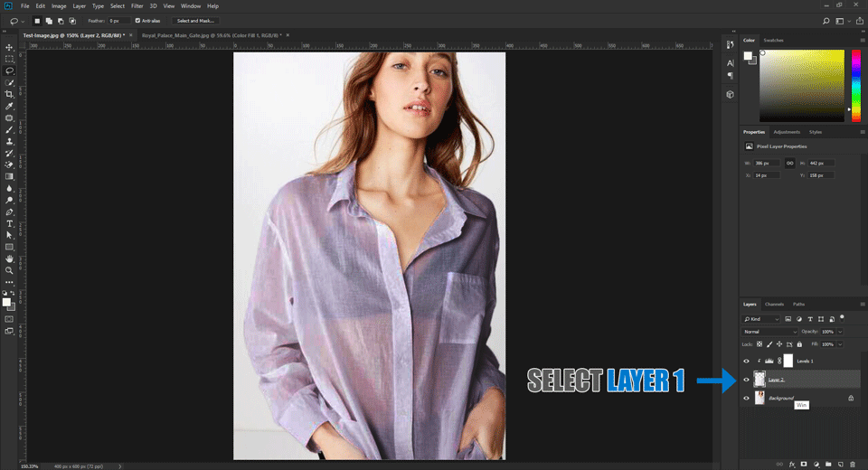Click the Feather input field

(119, 21)
